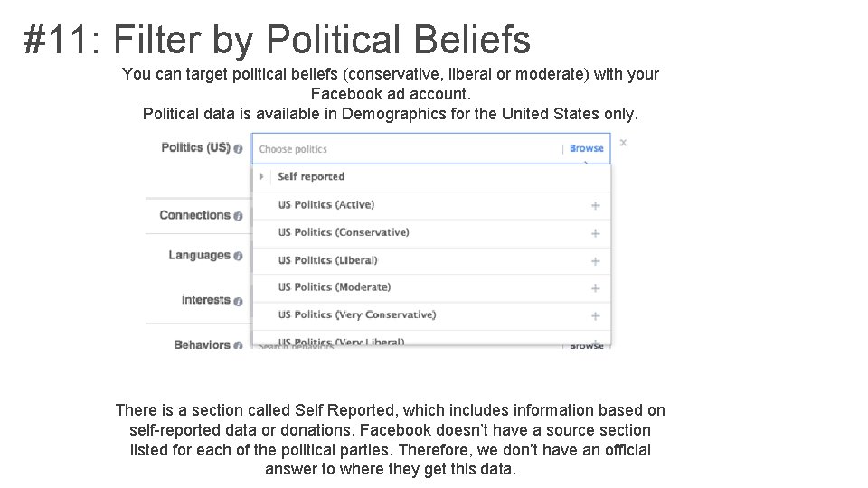Click the info icon next to Interests
The height and width of the screenshot is (488, 868).
[x=238, y=301]
